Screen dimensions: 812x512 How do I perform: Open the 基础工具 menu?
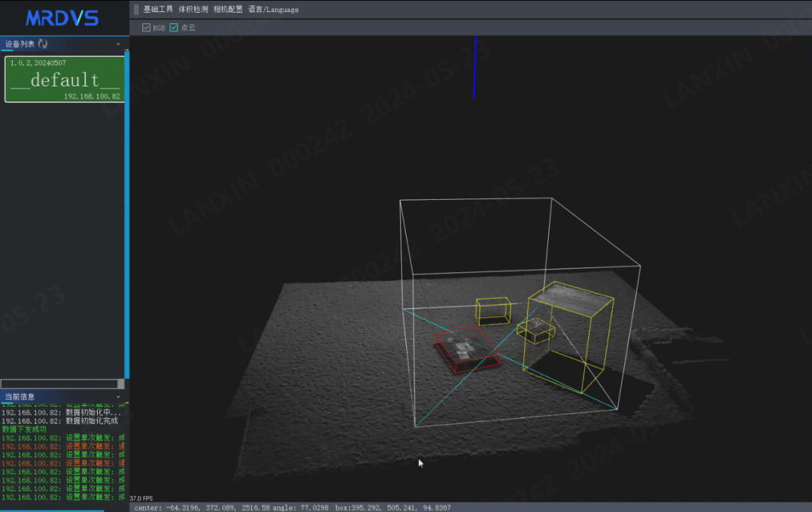pyautogui.click(x=158, y=10)
